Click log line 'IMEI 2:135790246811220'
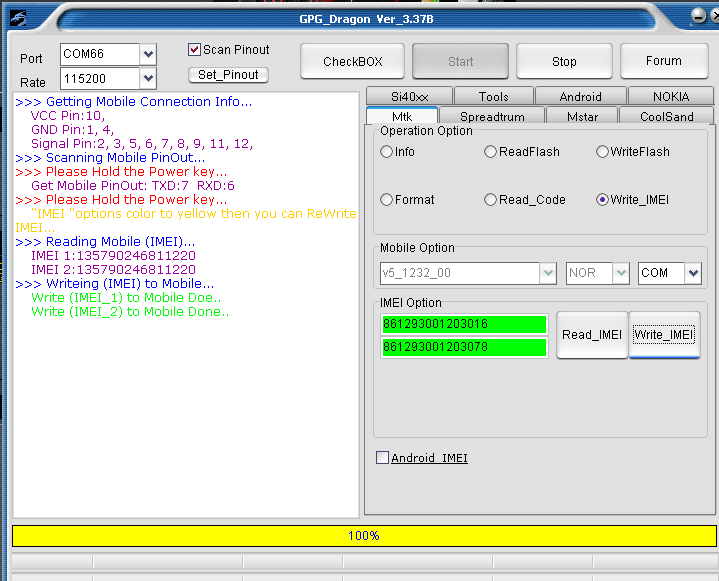 click(113, 270)
